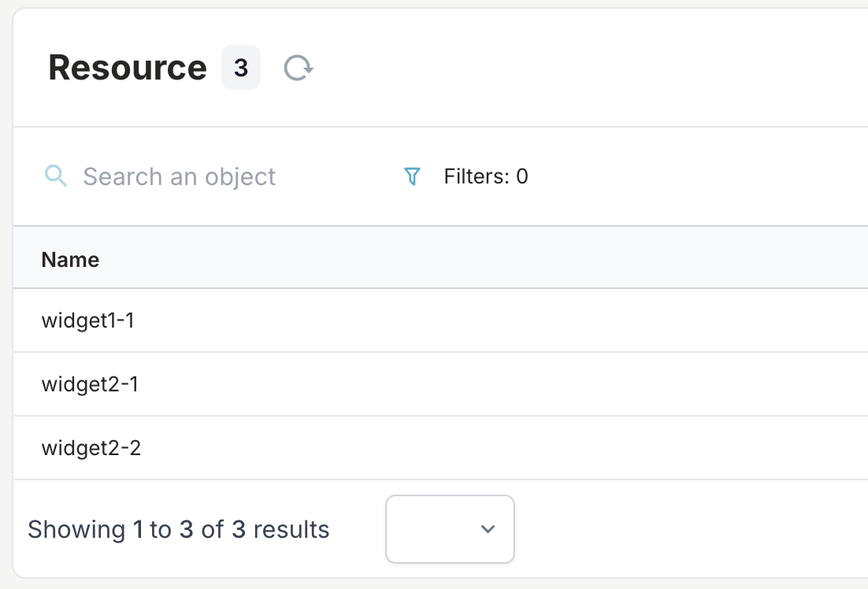
Task: Click the chevron on the page size selector
Action: [x=488, y=529]
